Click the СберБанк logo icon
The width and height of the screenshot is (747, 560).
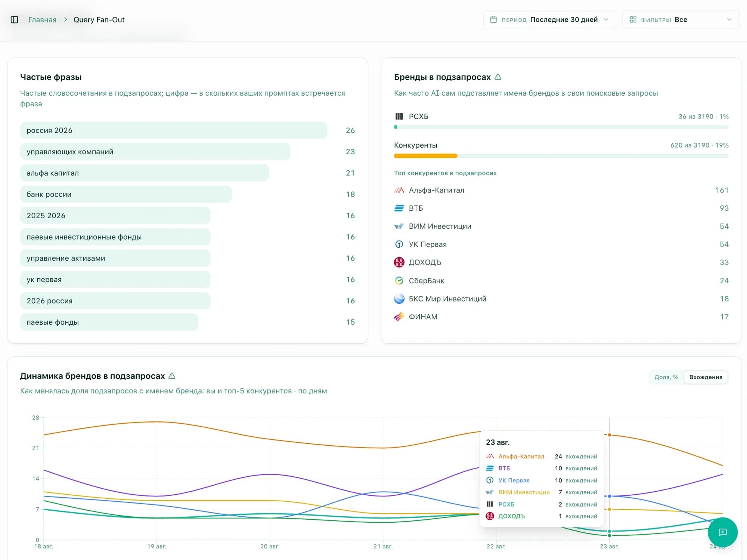tap(399, 281)
